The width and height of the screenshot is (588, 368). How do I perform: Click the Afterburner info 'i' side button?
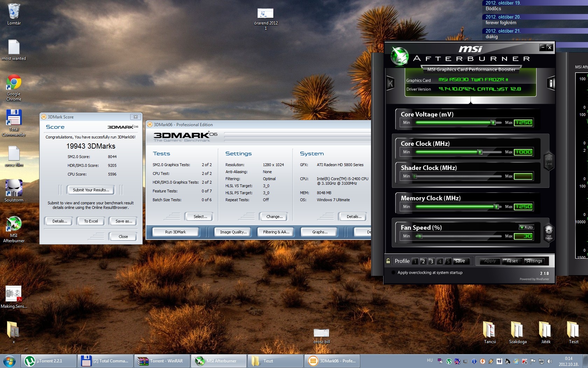(551, 83)
